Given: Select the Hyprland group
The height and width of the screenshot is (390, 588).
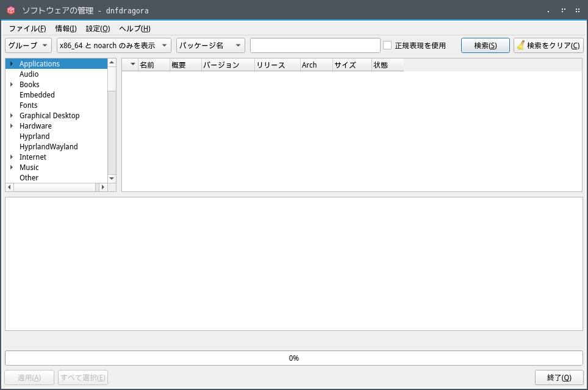Looking at the screenshot, I should [x=35, y=136].
